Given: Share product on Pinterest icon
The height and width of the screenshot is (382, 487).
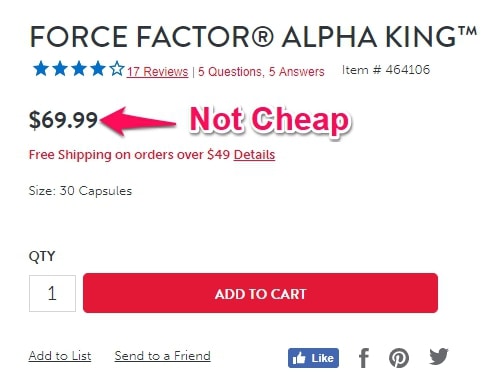Looking at the screenshot, I should [399, 358].
